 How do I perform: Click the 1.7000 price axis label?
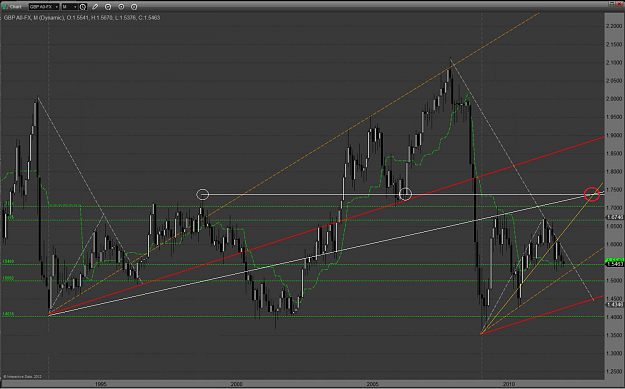click(614, 208)
